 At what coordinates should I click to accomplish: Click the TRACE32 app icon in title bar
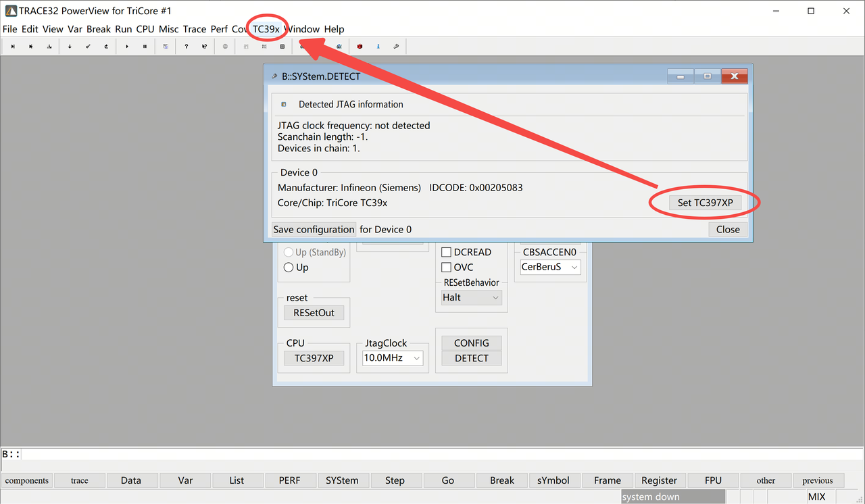[x=11, y=11]
